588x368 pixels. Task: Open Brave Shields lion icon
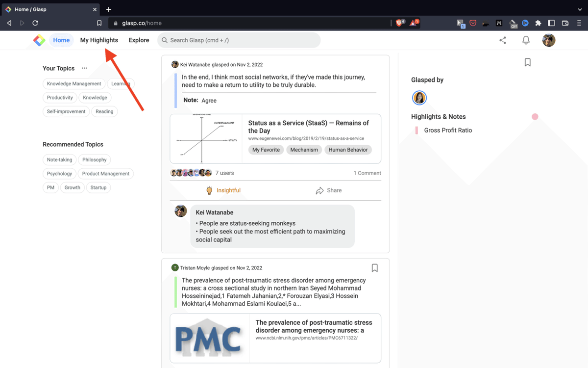click(400, 23)
